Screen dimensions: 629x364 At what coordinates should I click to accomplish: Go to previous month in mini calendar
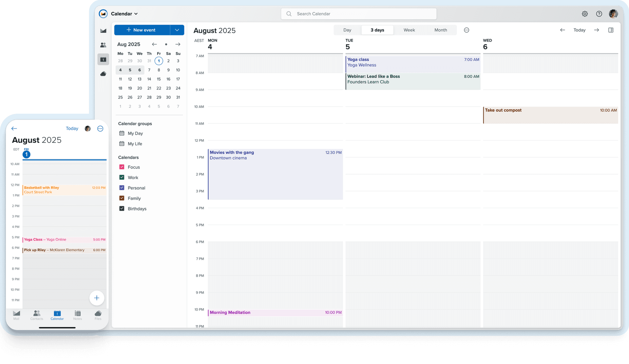154,44
